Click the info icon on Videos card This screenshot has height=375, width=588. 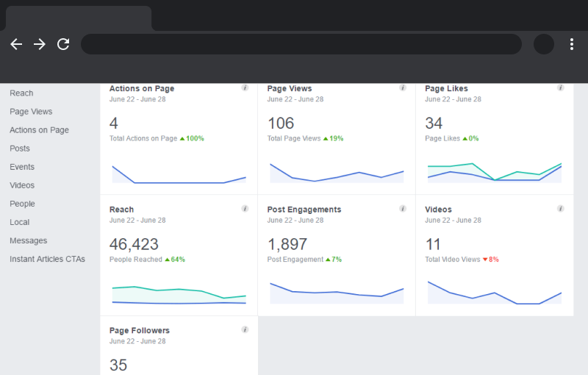click(561, 209)
